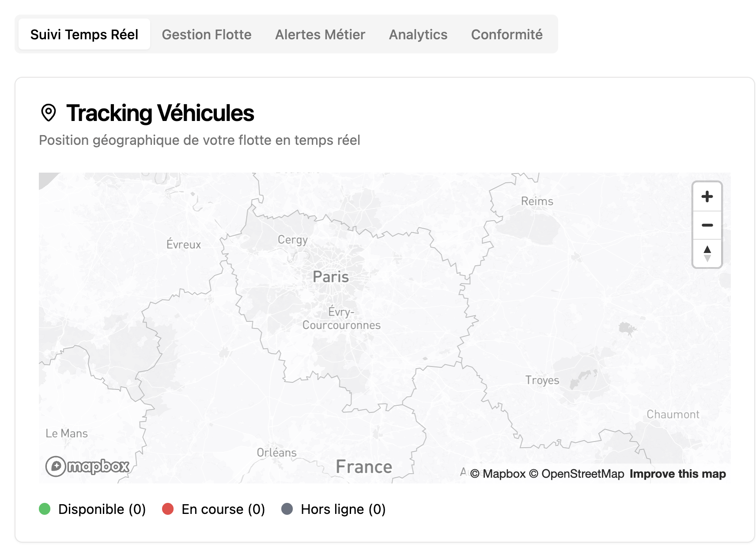Image resolution: width=756 pixels, height=551 pixels.
Task: Click the Évreux label on the map
Action: coord(184,244)
